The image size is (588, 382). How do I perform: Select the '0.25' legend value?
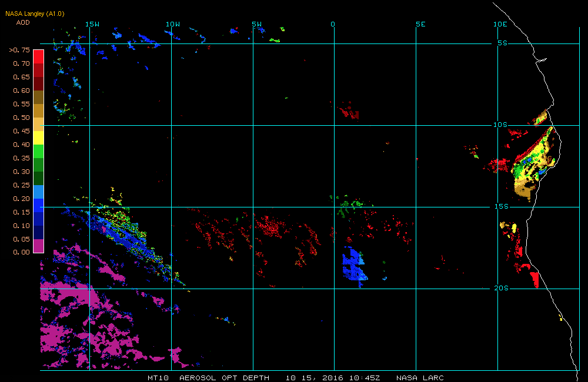click(x=21, y=185)
